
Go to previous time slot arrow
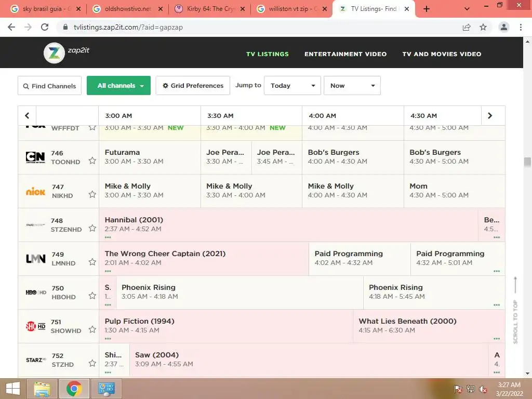(27, 116)
